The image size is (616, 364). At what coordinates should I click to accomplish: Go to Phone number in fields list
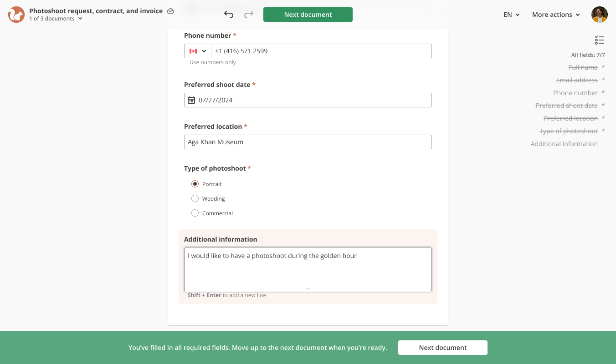(575, 93)
